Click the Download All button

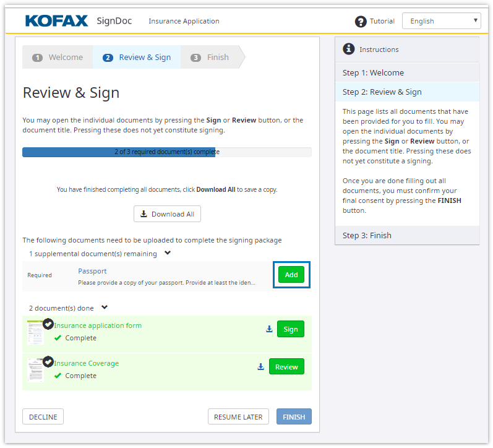tap(167, 214)
